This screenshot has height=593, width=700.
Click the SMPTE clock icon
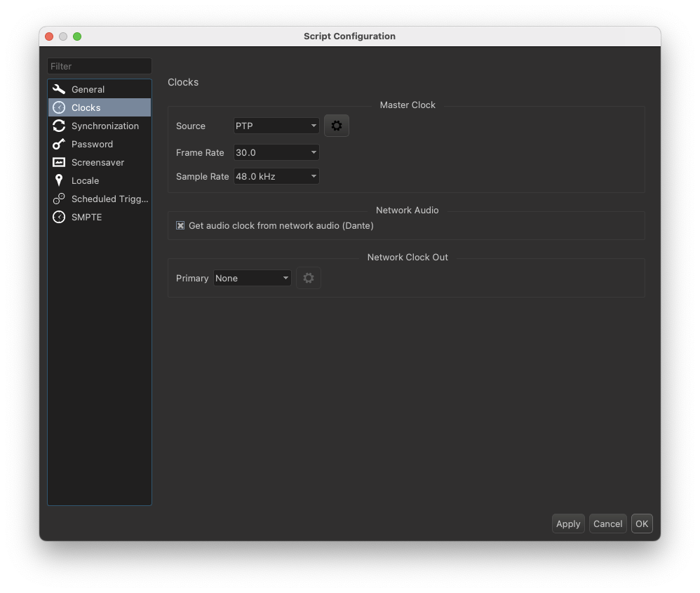59,217
